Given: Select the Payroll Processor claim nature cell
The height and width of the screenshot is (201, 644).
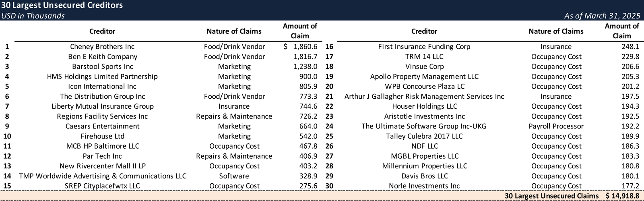Looking at the screenshot, I should pyautogui.click(x=556, y=126).
